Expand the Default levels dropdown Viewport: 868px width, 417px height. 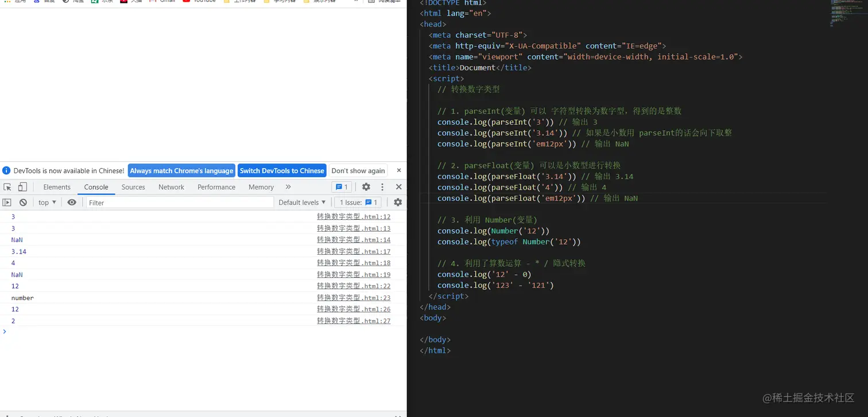[302, 202]
